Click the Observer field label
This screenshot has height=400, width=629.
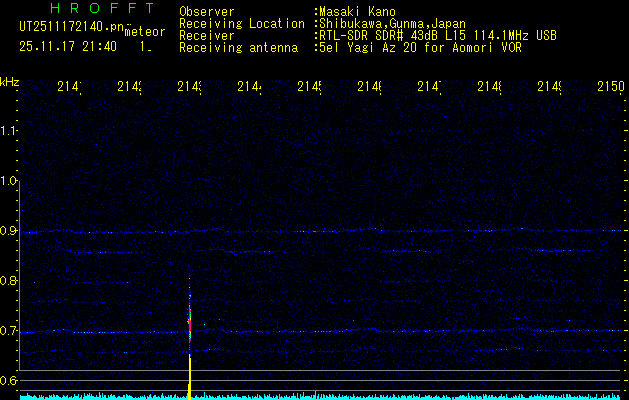tap(208, 12)
